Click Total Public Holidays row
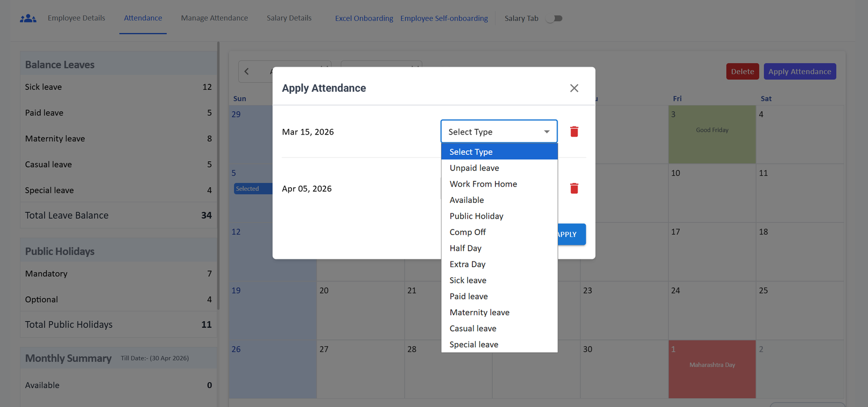The width and height of the screenshot is (868, 407). click(118, 325)
